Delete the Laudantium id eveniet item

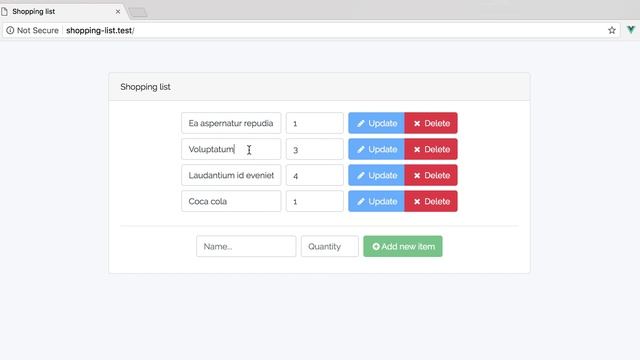click(431, 176)
